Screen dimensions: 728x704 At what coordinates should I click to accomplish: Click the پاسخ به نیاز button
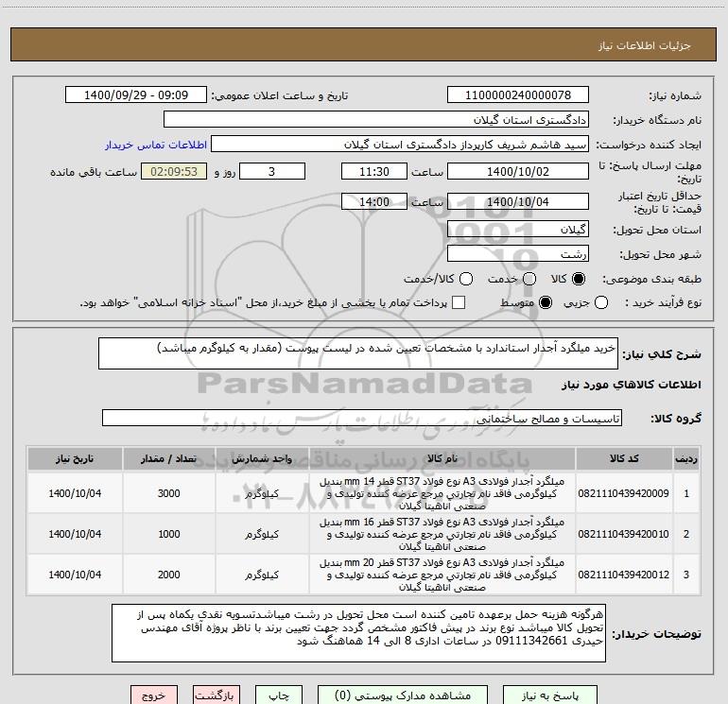click(550, 695)
